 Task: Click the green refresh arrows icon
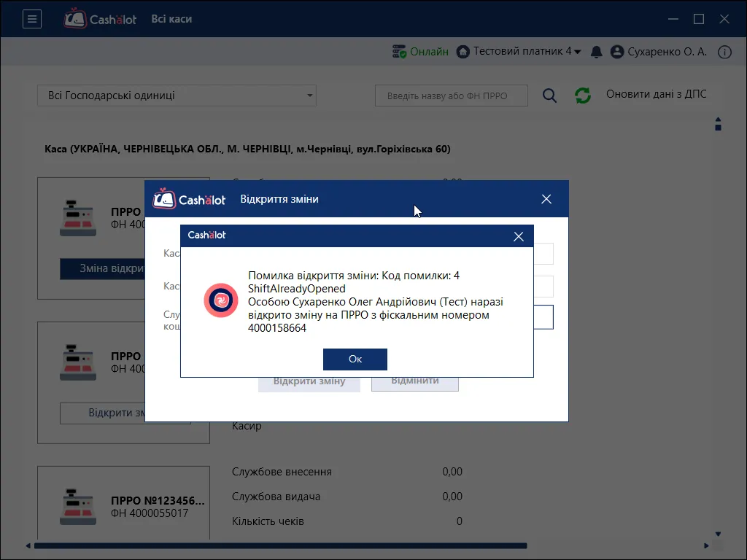[583, 96]
